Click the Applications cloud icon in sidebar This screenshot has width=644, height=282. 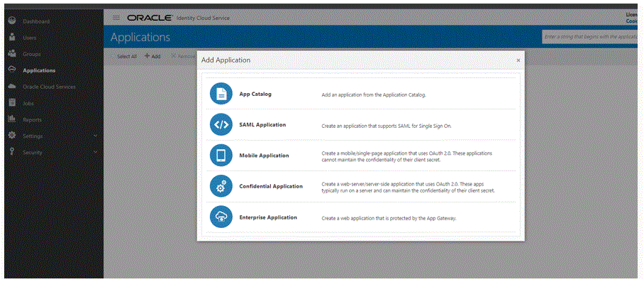[12, 70]
